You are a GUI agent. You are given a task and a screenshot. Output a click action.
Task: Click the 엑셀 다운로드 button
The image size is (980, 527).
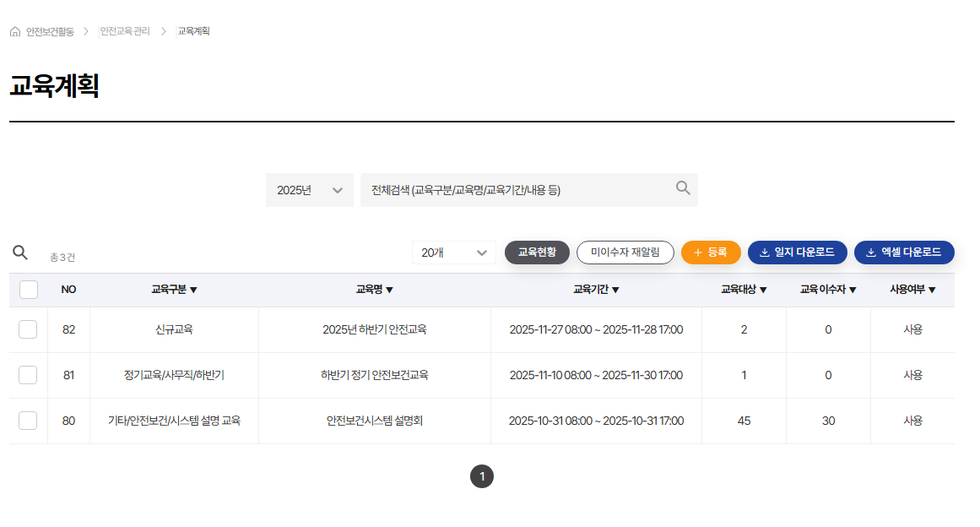[x=903, y=253]
